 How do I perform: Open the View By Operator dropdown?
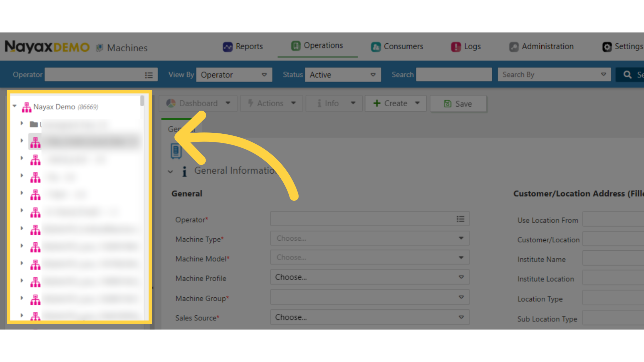click(x=234, y=75)
